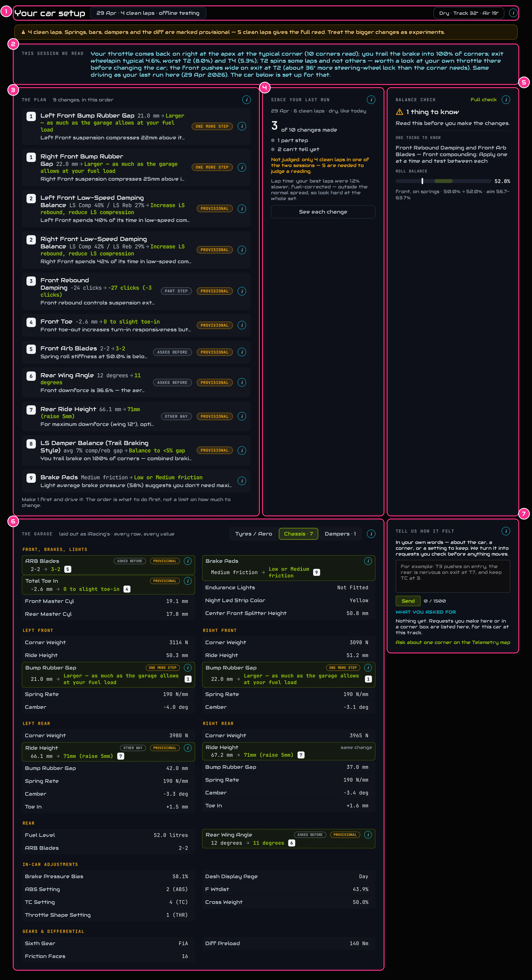This screenshot has height=980, width=532.
Task: Show info for Front Rebound Damping plan item
Action: 242,291
